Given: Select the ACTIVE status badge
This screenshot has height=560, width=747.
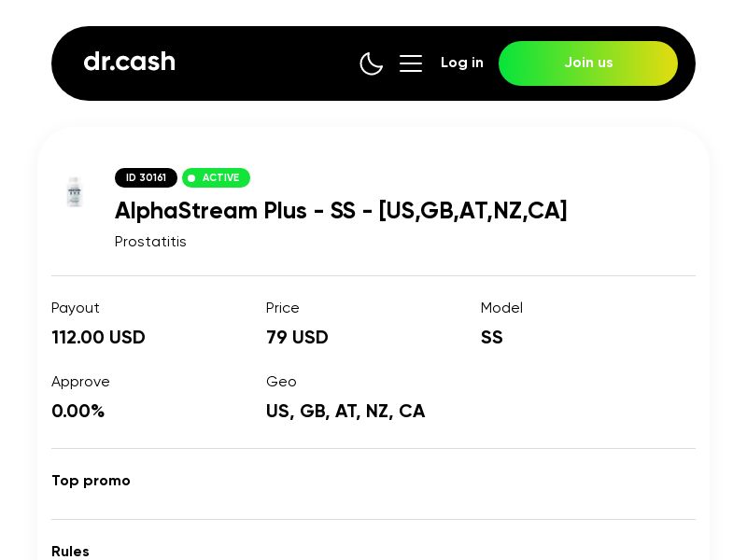Looking at the screenshot, I should (216, 177).
